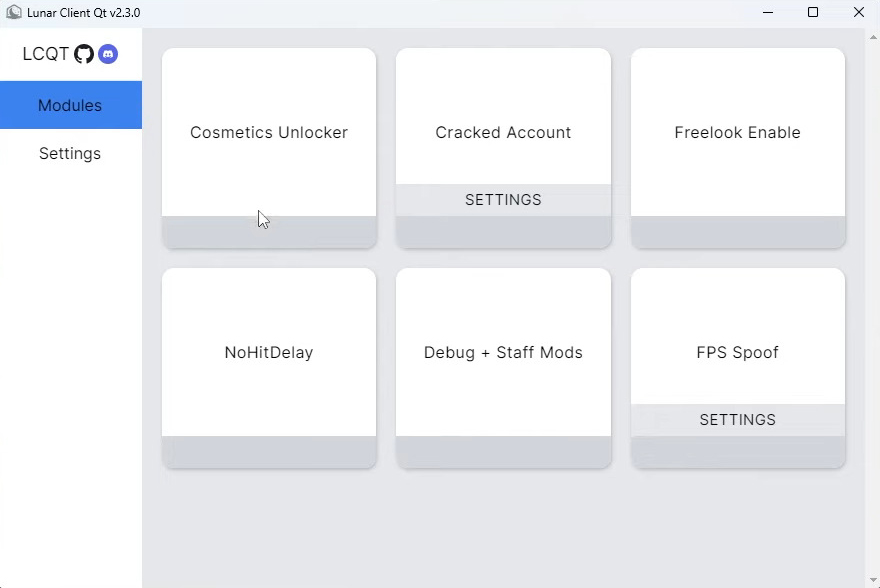Open the GitHub icon link

coord(84,54)
